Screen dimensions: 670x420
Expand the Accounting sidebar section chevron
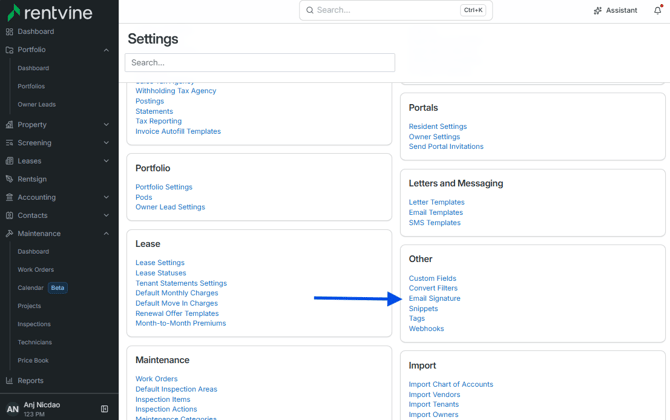click(106, 197)
